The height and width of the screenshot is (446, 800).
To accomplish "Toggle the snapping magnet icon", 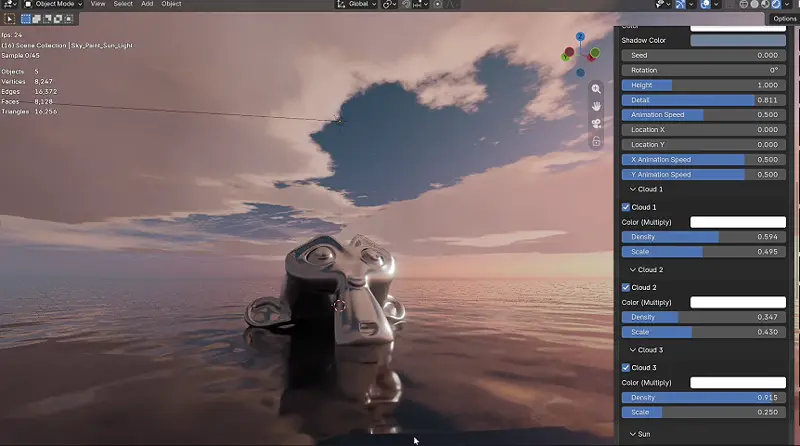I will pos(406,4).
